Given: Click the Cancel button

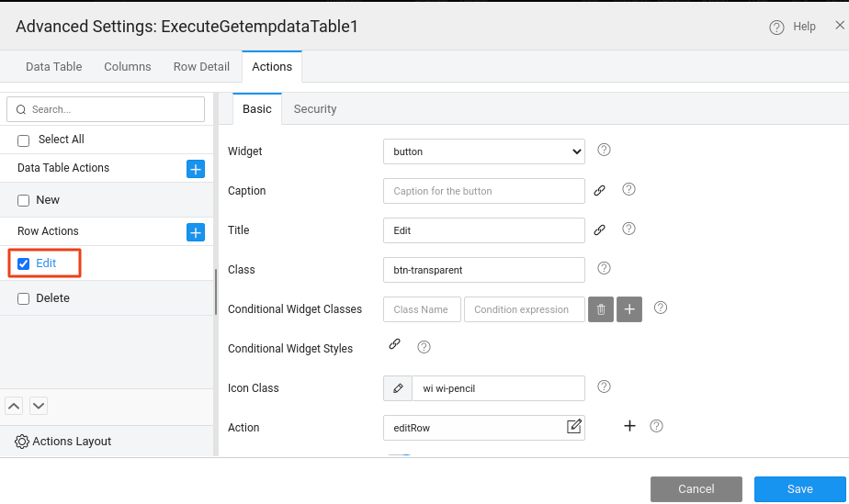Looking at the screenshot, I should click(x=696, y=489).
